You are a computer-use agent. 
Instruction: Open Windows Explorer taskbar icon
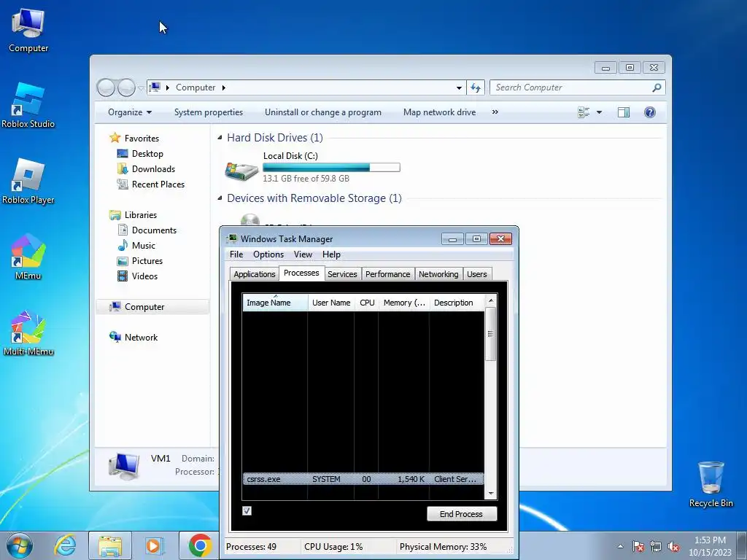pyautogui.click(x=110, y=546)
